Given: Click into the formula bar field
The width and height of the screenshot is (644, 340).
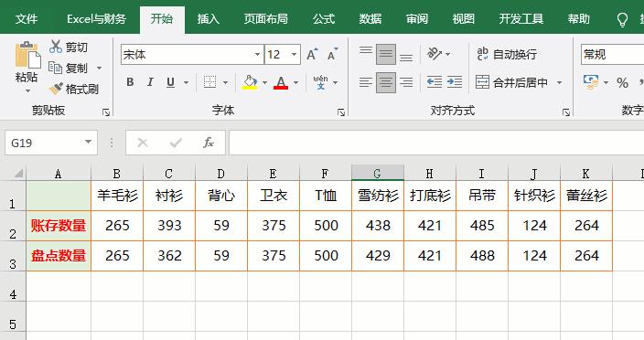Looking at the screenshot, I should (436, 143).
